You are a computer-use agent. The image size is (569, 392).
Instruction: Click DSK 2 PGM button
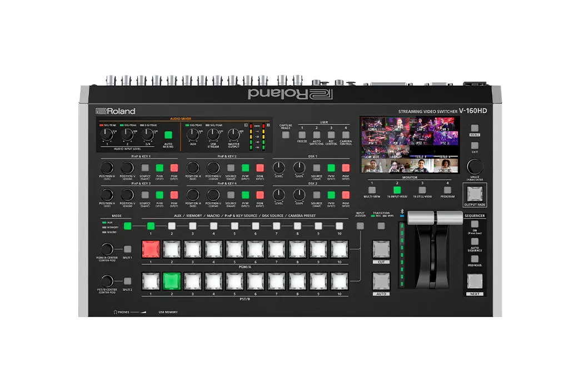[x=346, y=195]
